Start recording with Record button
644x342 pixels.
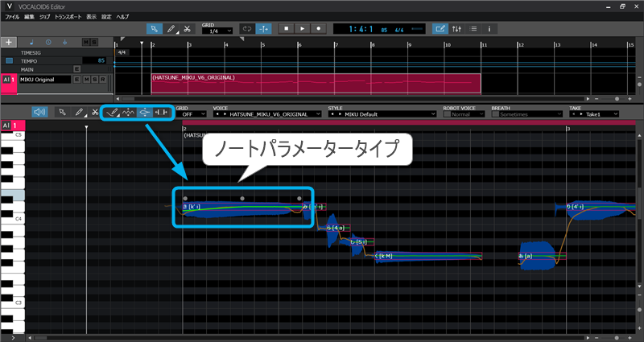[x=318, y=29]
